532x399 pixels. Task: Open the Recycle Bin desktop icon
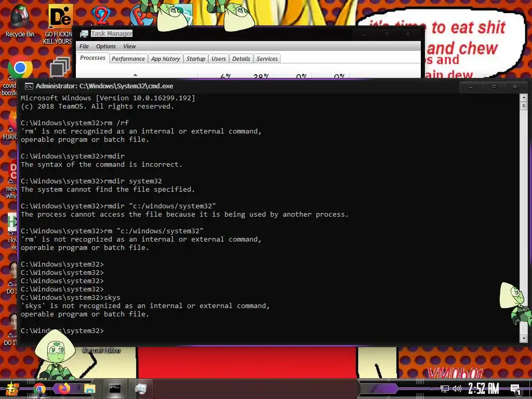[20, 20]
